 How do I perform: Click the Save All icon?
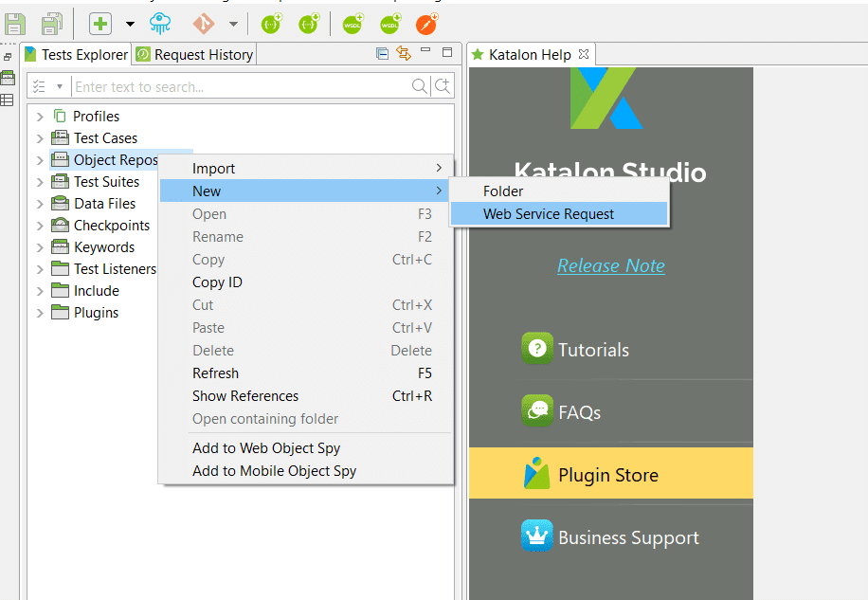point(52,24)
